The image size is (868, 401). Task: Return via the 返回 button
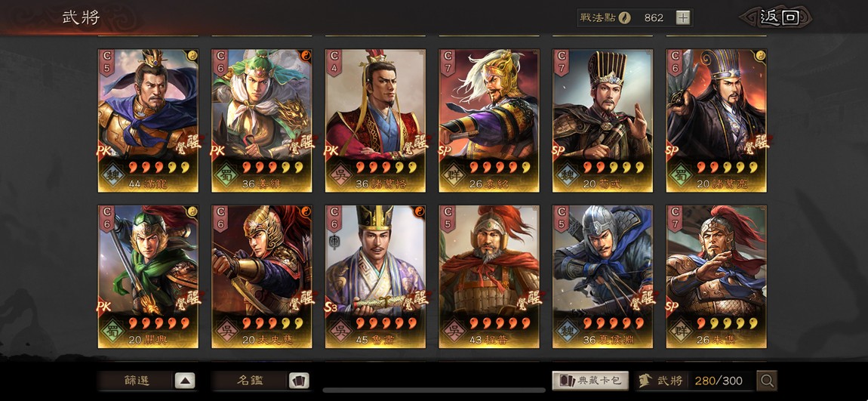780,17
